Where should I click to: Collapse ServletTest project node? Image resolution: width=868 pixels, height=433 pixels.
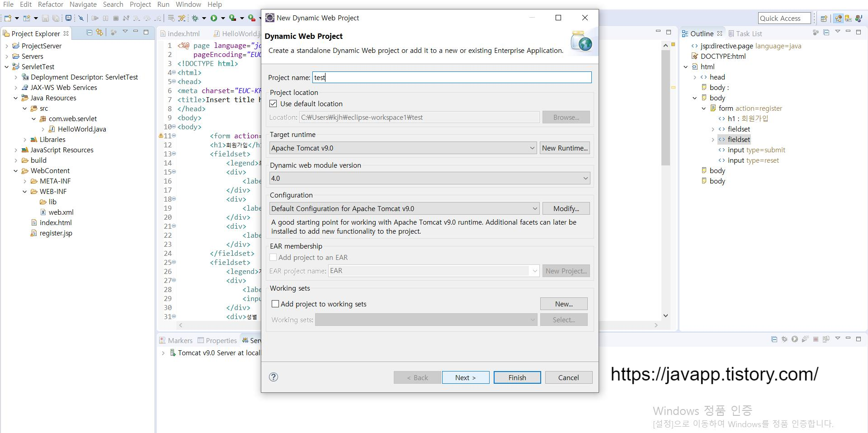(7, 66)
